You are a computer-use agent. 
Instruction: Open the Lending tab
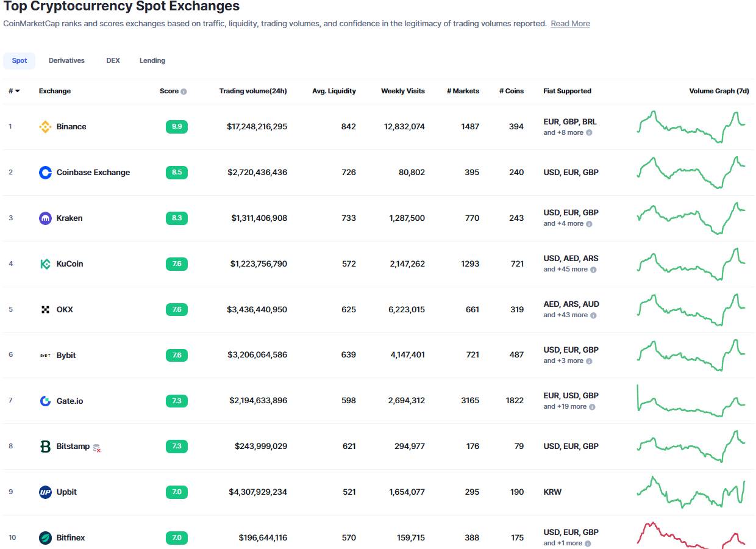pos(152,60)
